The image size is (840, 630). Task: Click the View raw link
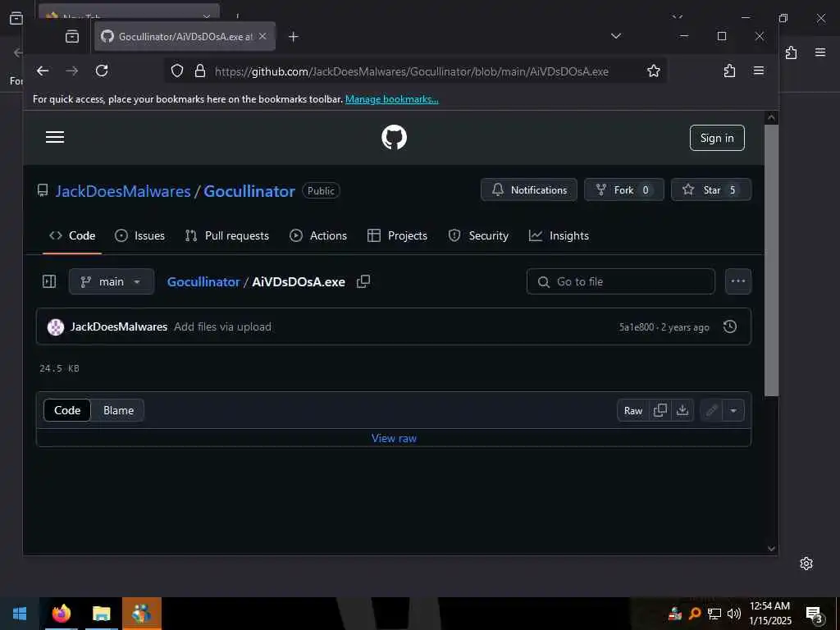point(394,438)
